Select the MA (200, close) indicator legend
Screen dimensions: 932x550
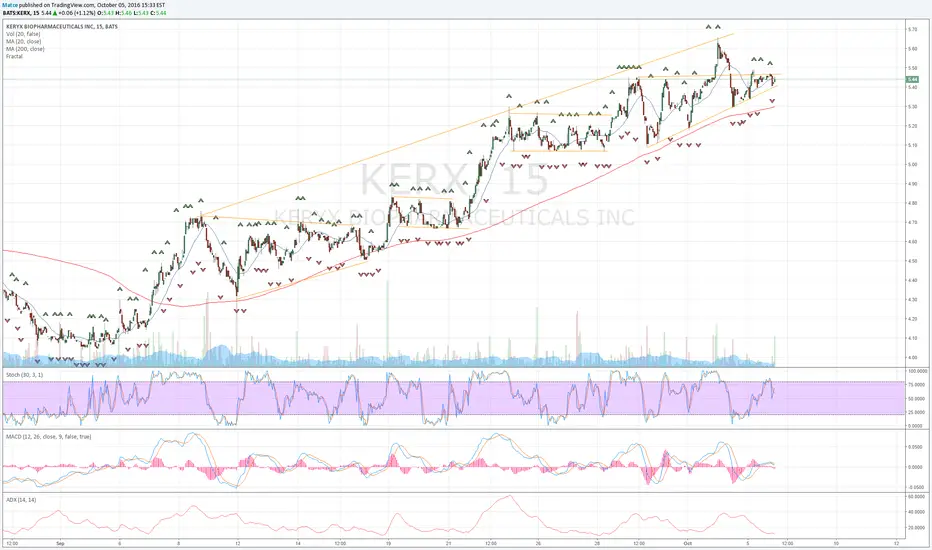pos(25,49)
